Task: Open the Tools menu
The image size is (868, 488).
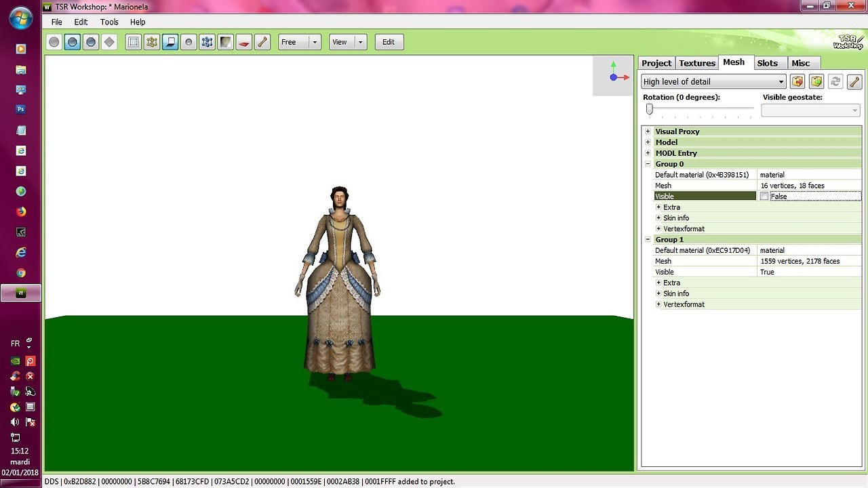Action: (x=109, y=22)
